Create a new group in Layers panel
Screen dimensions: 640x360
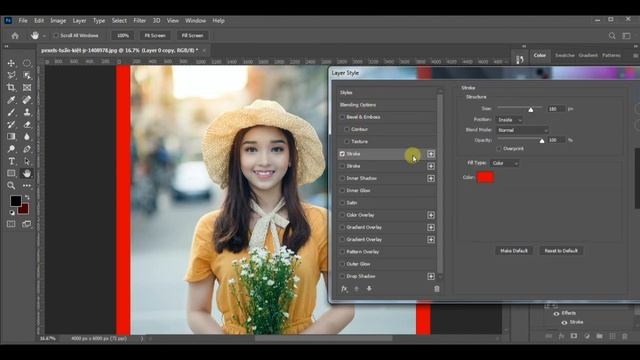[x=599, y=336]
